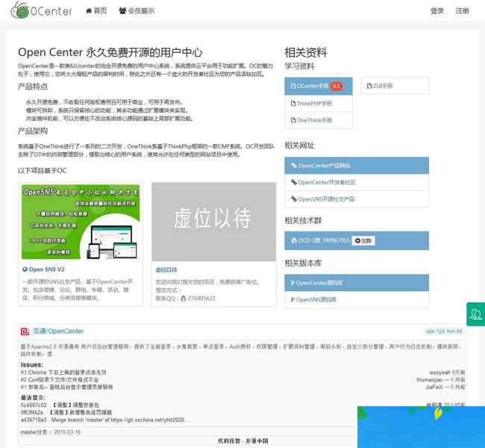The width and height of the screenshot is (485, 448).
Task: Go to 会员展示 members page
Action: coord(137,11)
